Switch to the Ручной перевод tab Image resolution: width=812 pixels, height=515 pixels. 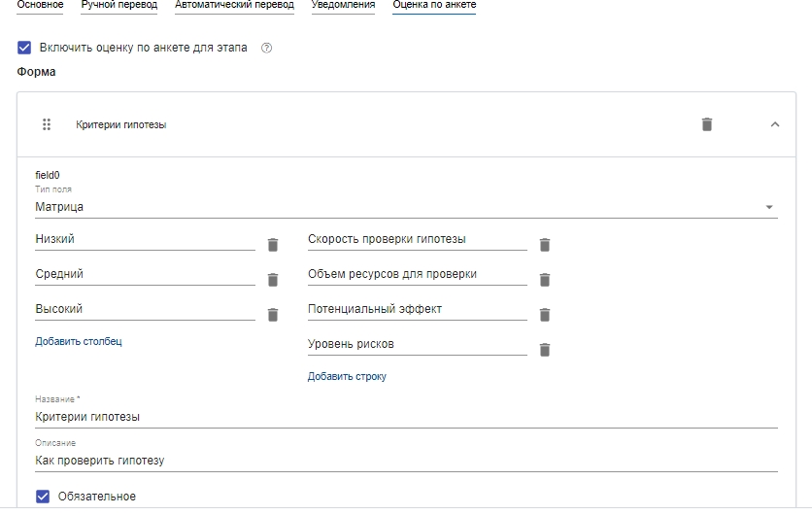[x=119, y=5]
